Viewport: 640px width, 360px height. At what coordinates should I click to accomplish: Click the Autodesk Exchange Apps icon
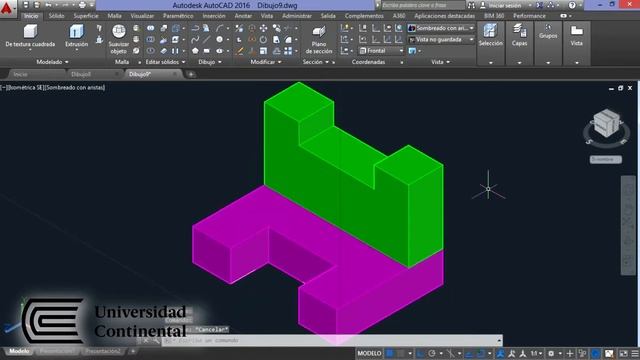(x=540, y=5)
